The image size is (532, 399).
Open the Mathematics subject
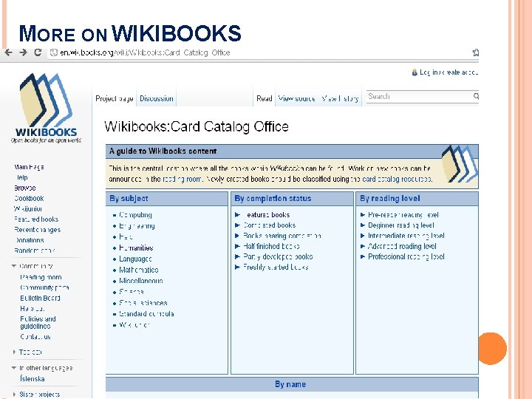[138, 270]
